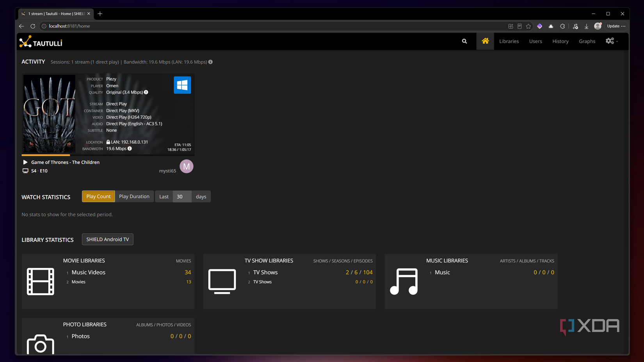Open the bandwidth info icon beside Activity

(210, 62)
